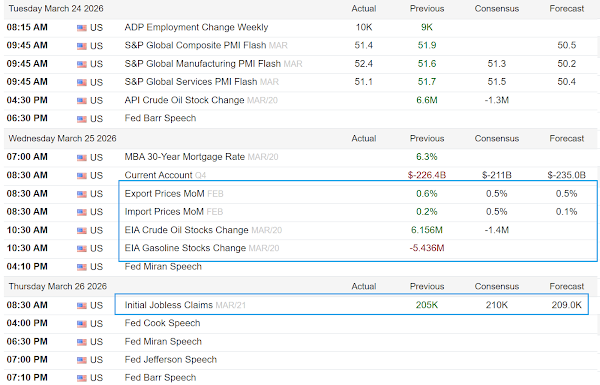Screen dimensions: 600x385
Task: Click the flag icon in Fed Barr Speech 06:30 PM row
Action: pyautogui.click(x=82, y=119)
